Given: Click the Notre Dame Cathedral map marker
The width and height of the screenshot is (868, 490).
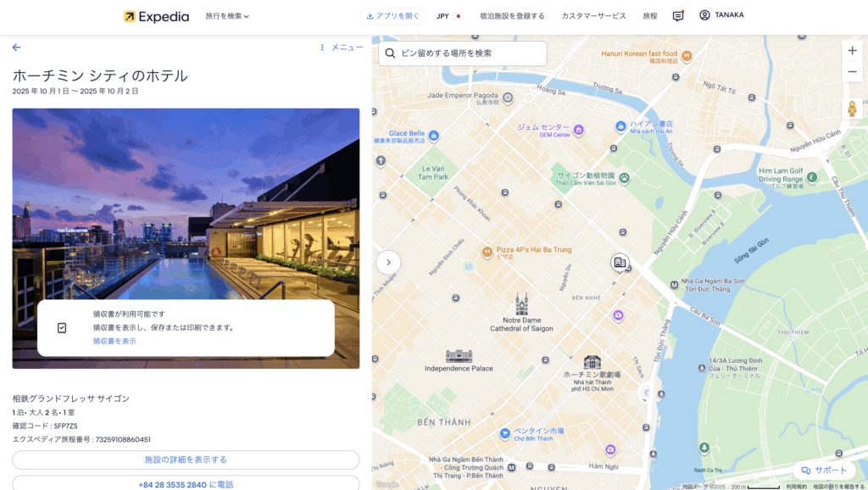Looking at the screenshot, I should [x=521, y=303].
